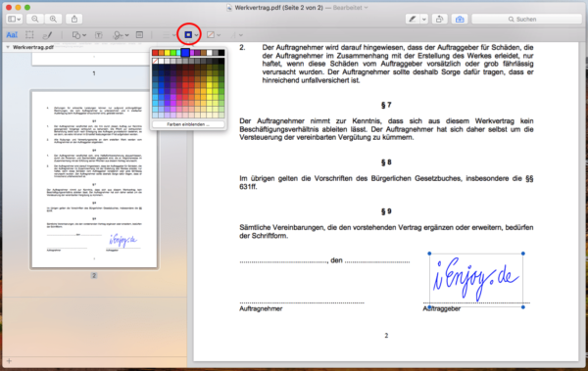Pick the red swatch in top row
The width and height of the screenshot is (588, 371).
155,53
